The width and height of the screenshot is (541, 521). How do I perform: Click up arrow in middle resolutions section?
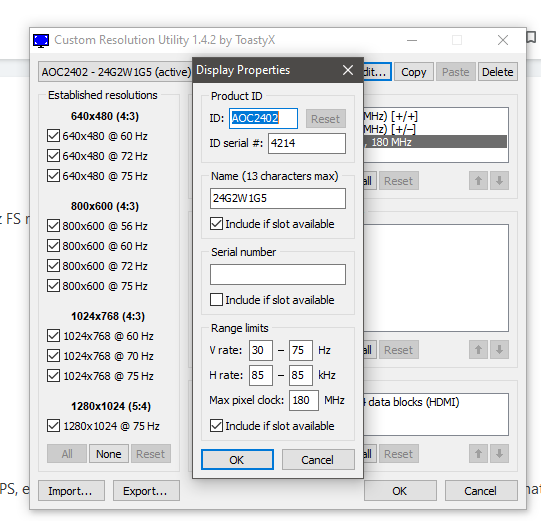pyautogui.click(x=478, y=350)
